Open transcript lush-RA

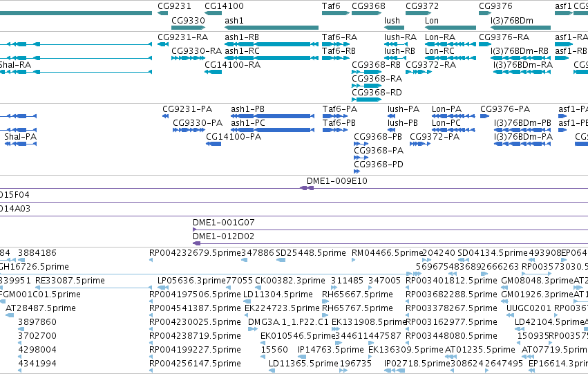(400, 37)
